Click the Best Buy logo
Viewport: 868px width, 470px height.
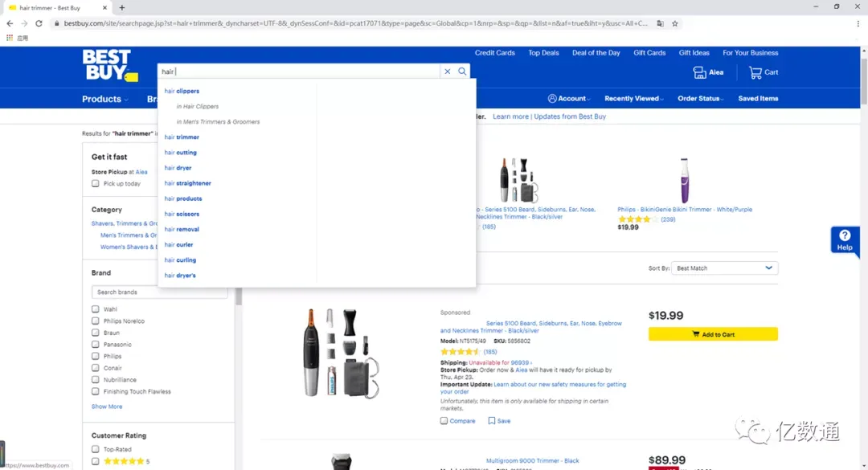click(x=109, y=65)
